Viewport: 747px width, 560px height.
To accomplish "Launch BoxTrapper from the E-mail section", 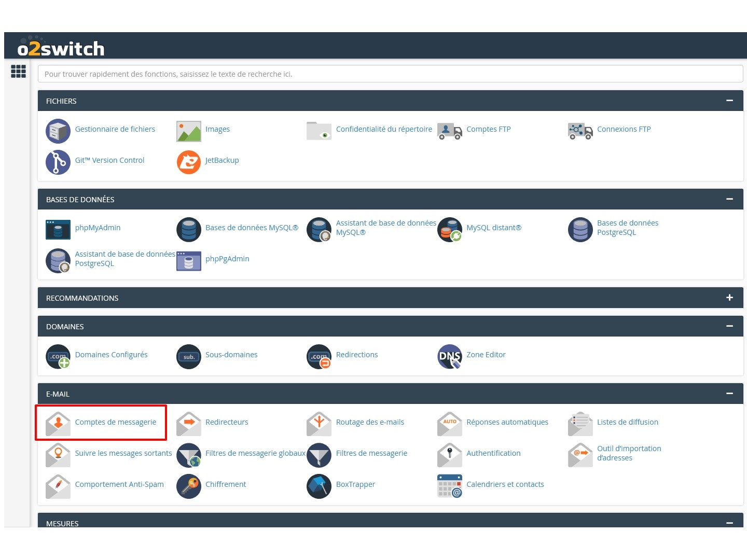I will click(x=355, y=484).
